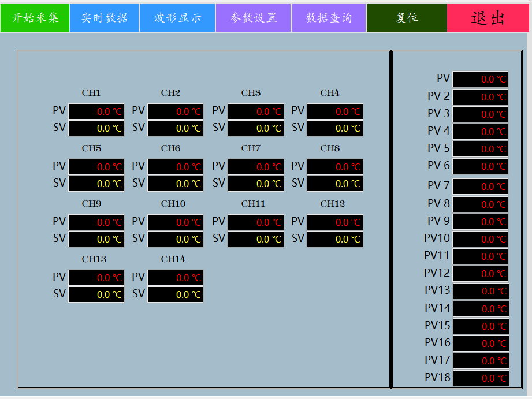Select PV 9 reading field
Viewport: 532px width, 399px height.
pyautogui.click(x=481, y=222)
